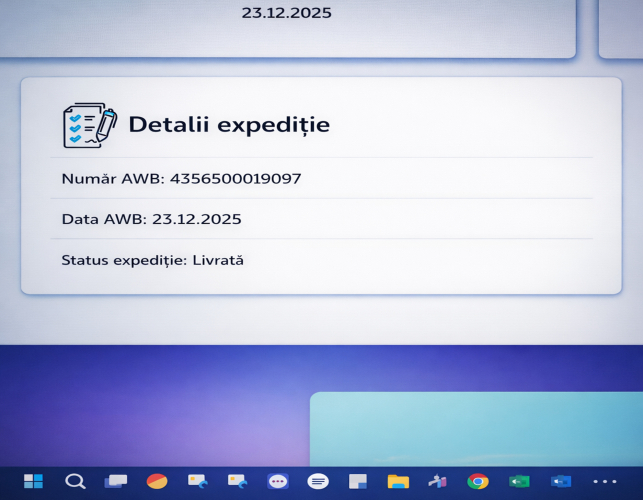Click the AWB number 4356500019097
Screen dimensions: 643x500
pos(236,179)
